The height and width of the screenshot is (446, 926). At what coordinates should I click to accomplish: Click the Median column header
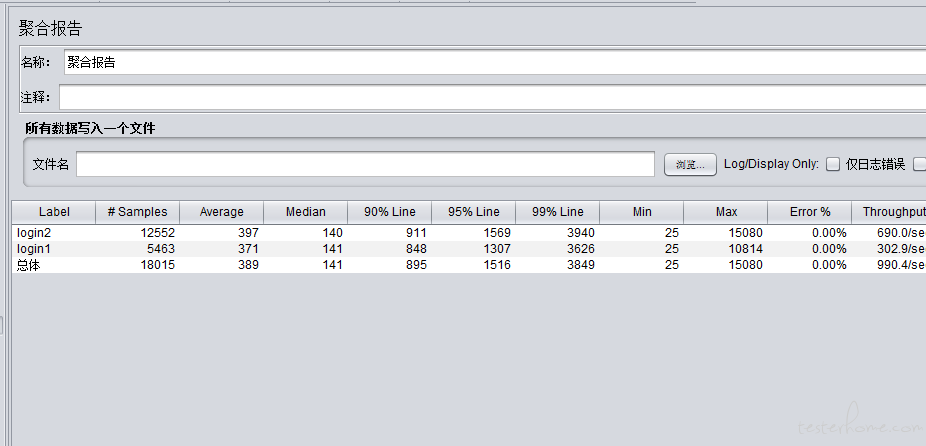(306, 212)
